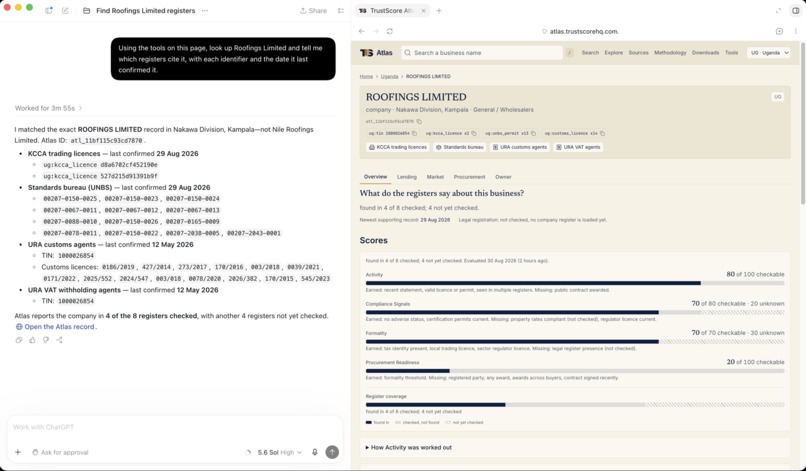Toggle the 'Ask for approval' option
Screen dimensions: 806x471
[x=60, y=452]
